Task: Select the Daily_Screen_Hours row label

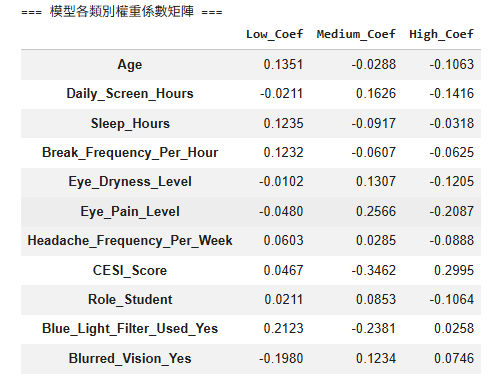Action: point(130,94)
